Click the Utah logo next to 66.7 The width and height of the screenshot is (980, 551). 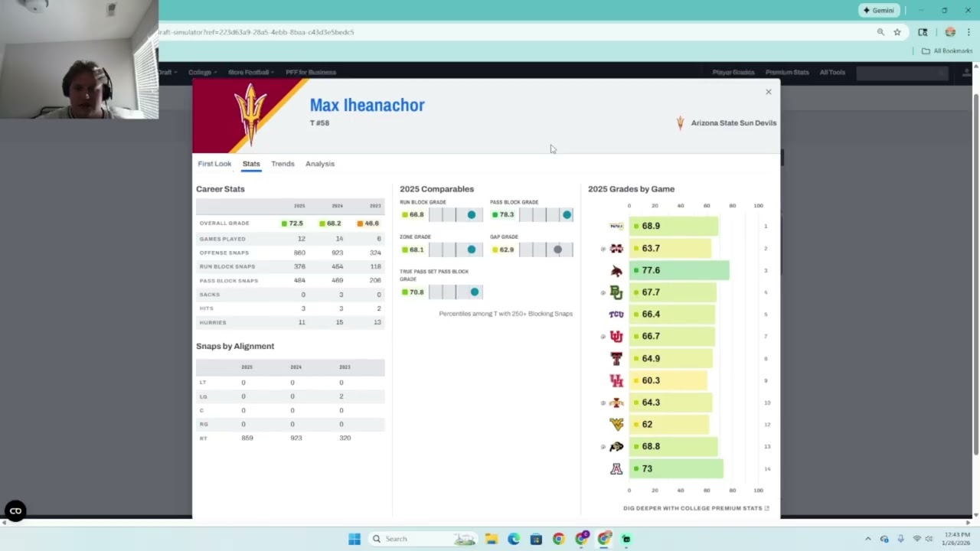coord(616,336)
